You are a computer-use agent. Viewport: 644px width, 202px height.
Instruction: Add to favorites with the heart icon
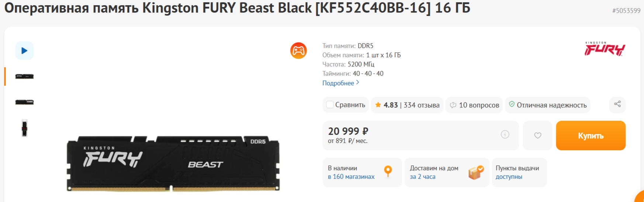point(538,136)
